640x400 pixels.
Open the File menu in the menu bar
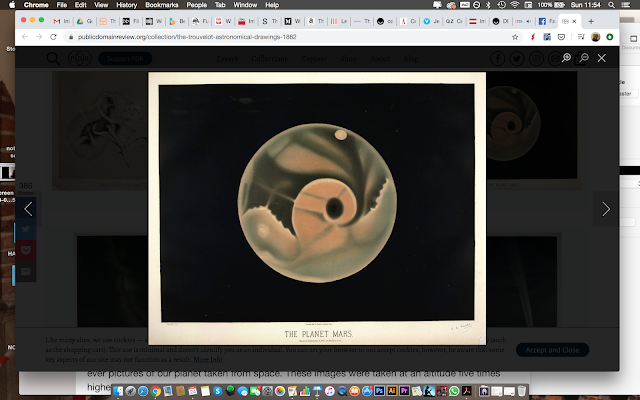coord(62,5)
